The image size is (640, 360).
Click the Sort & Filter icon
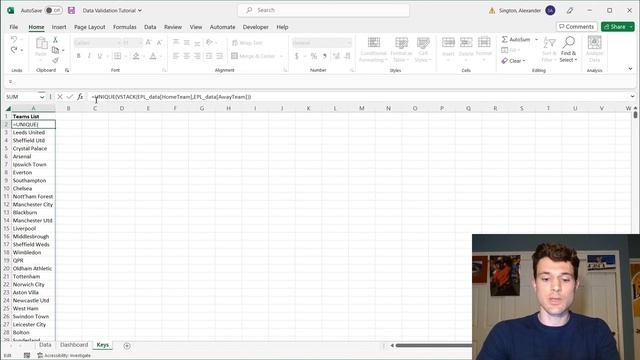coord(549,43)
